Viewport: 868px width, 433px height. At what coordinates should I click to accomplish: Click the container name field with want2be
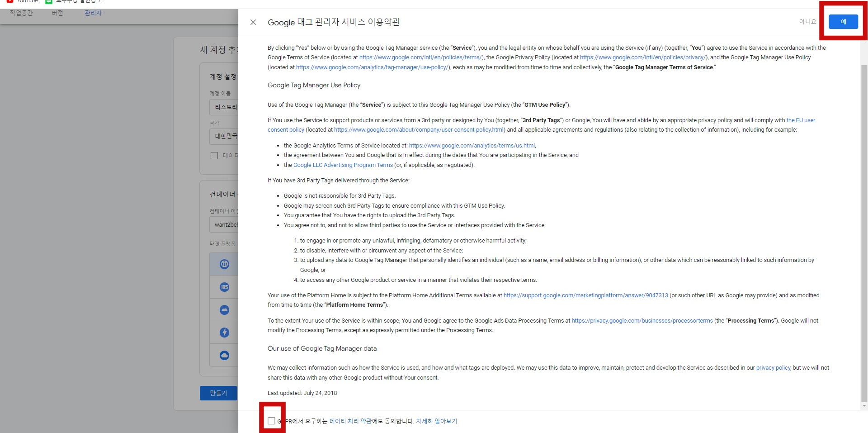coord(224,225)
